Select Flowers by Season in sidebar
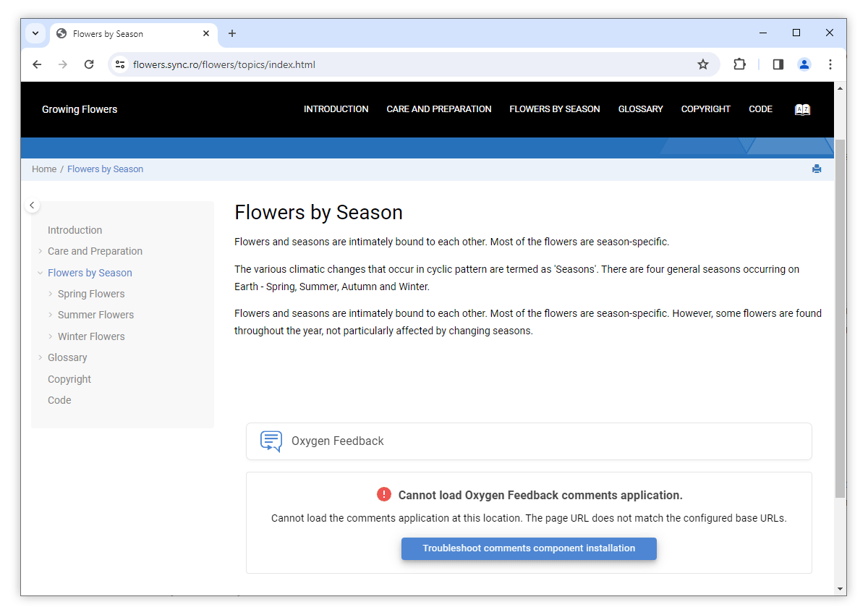Screen dimensions: 868x615 (x=90, y=273)
